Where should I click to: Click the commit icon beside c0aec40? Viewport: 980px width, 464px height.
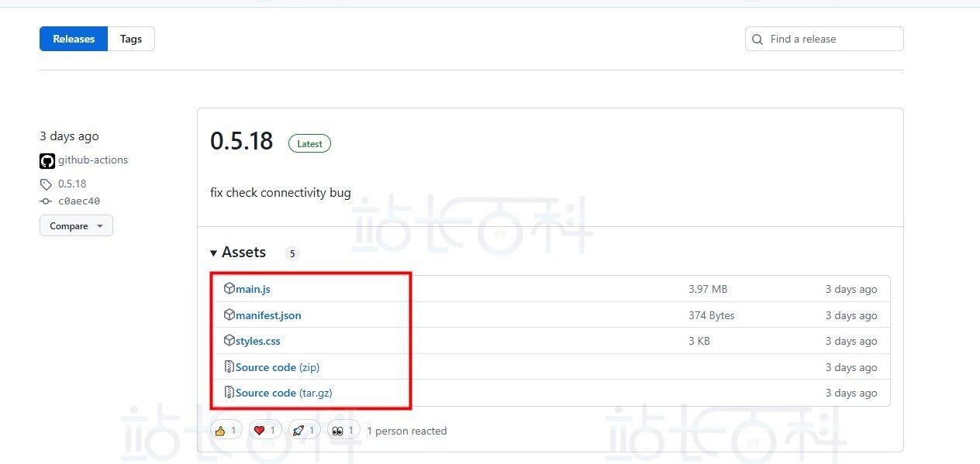46,201
